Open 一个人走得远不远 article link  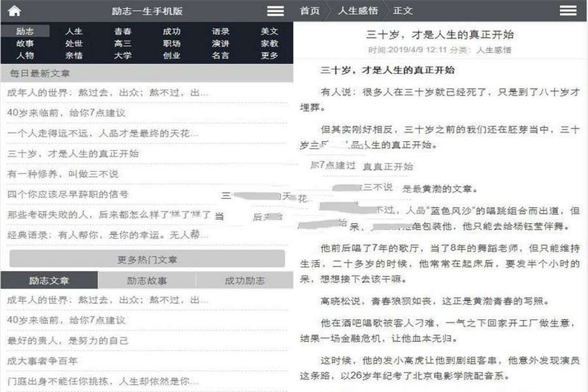(103, 133)
